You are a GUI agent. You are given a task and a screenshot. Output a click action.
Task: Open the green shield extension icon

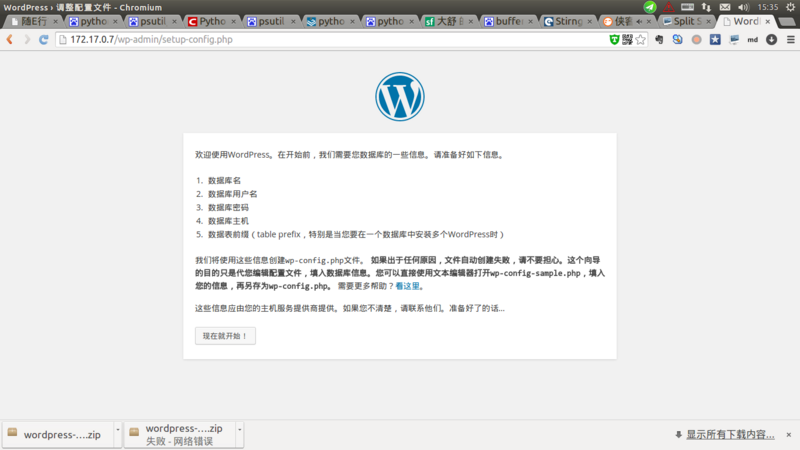coord(614,39)
